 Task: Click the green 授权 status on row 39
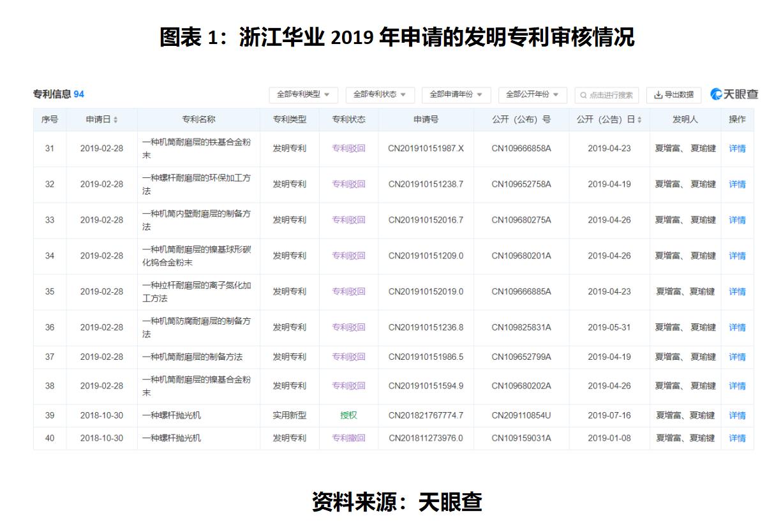348,415
